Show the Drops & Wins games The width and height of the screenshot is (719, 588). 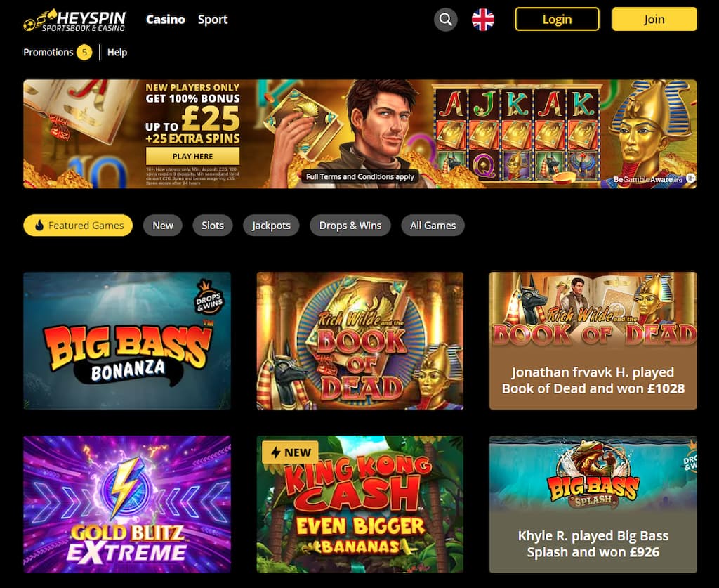click(x=350, y=226)
